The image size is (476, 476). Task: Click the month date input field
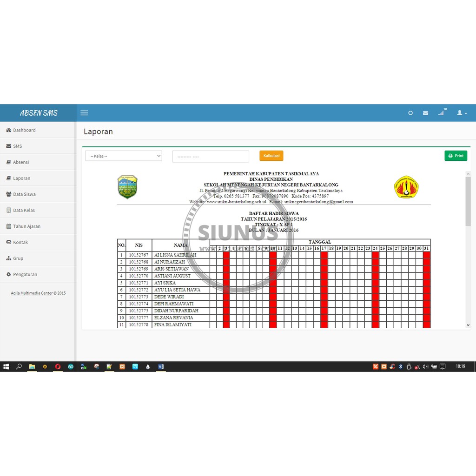(x=211, y=157)
